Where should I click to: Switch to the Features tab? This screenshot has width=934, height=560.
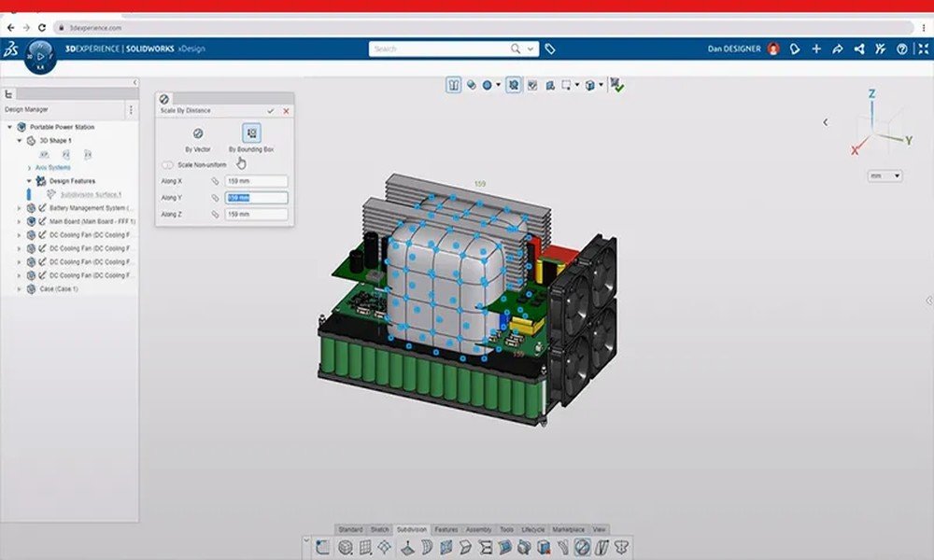pyautogui.click(x=446, y=529)
